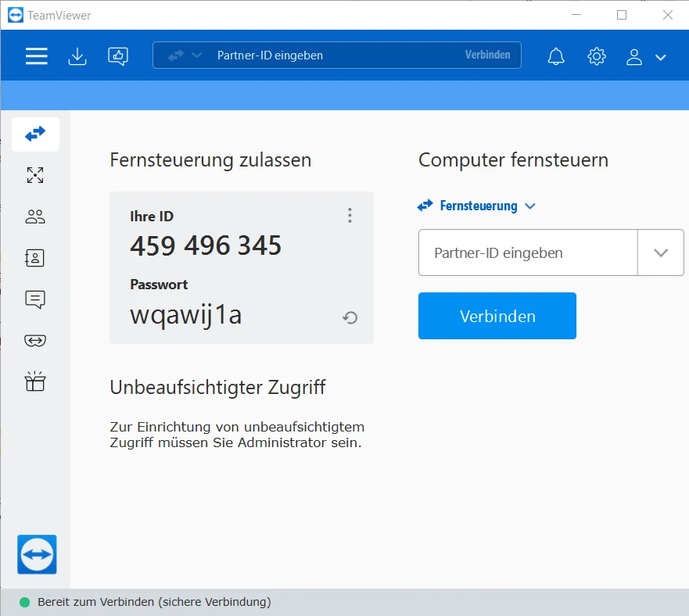Viewport: 689px width, 616px height.
Task: Click the small Verbinden in top bar
Action: click(x=488, y=55)
